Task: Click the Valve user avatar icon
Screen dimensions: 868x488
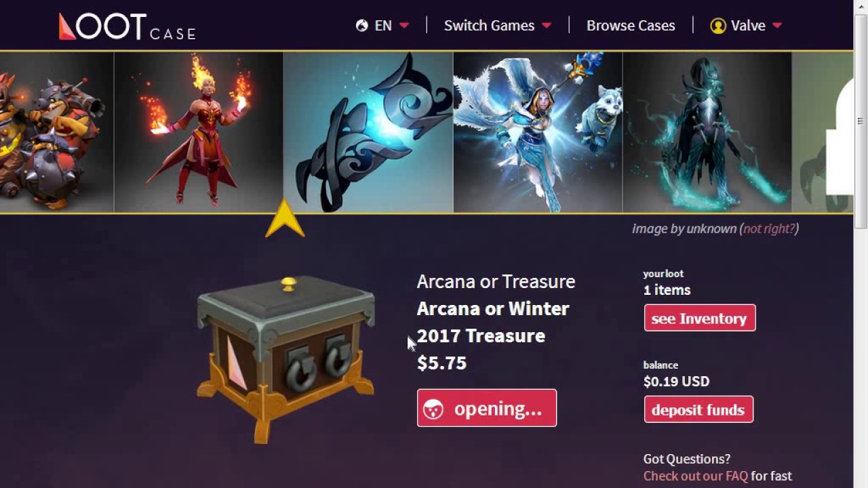Action: 718,26
